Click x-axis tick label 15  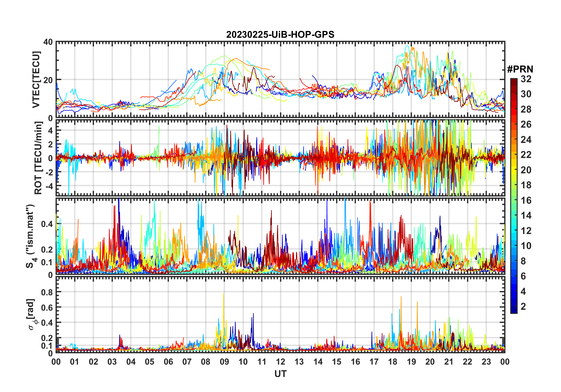[337, 362]
